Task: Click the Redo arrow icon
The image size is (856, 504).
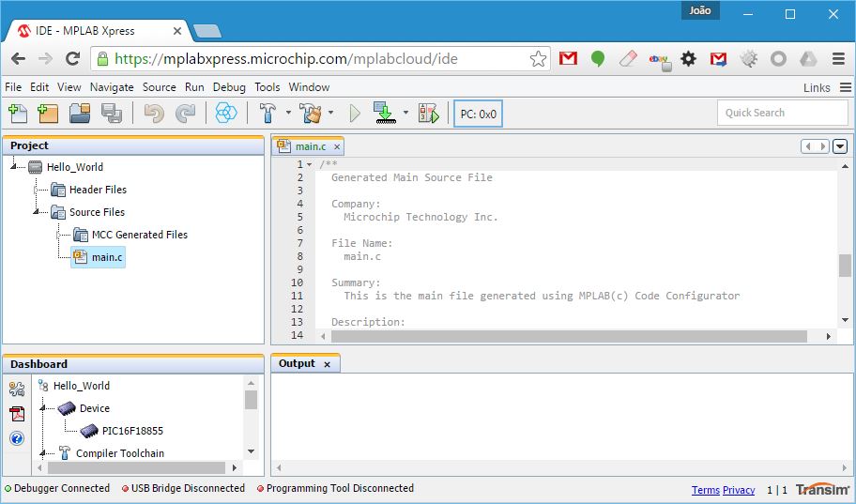Action: (185, 114)
